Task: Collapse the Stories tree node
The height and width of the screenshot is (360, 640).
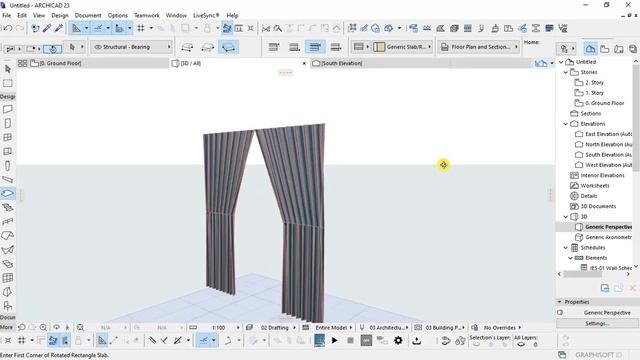Action: click(566, 72)
